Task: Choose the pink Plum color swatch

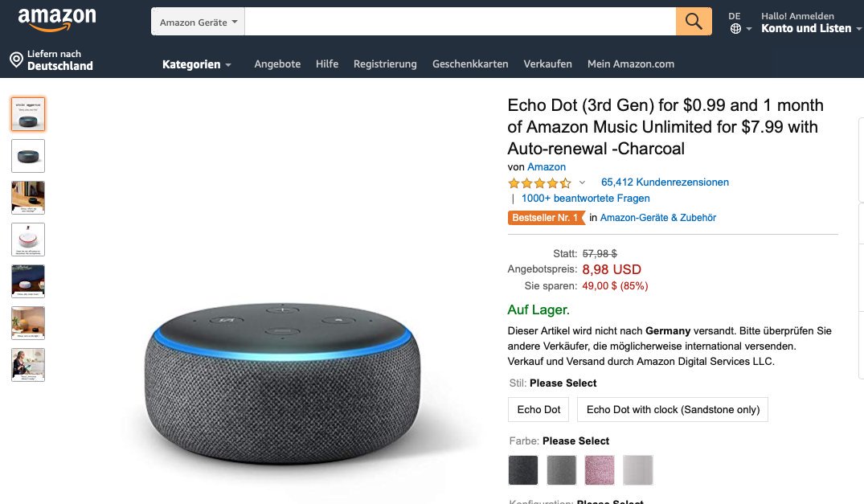Action: (x=599, y=470)
